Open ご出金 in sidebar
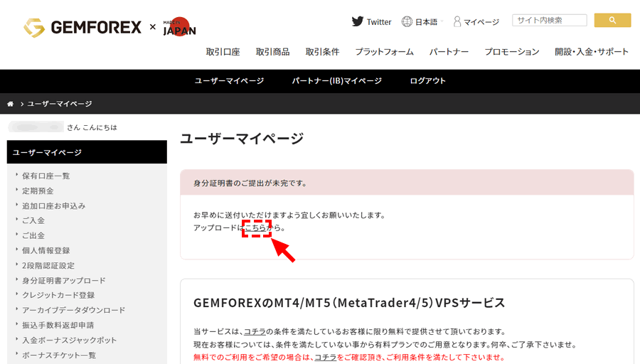The height and width of the screenshot is (364, 640). click(33, 236)
